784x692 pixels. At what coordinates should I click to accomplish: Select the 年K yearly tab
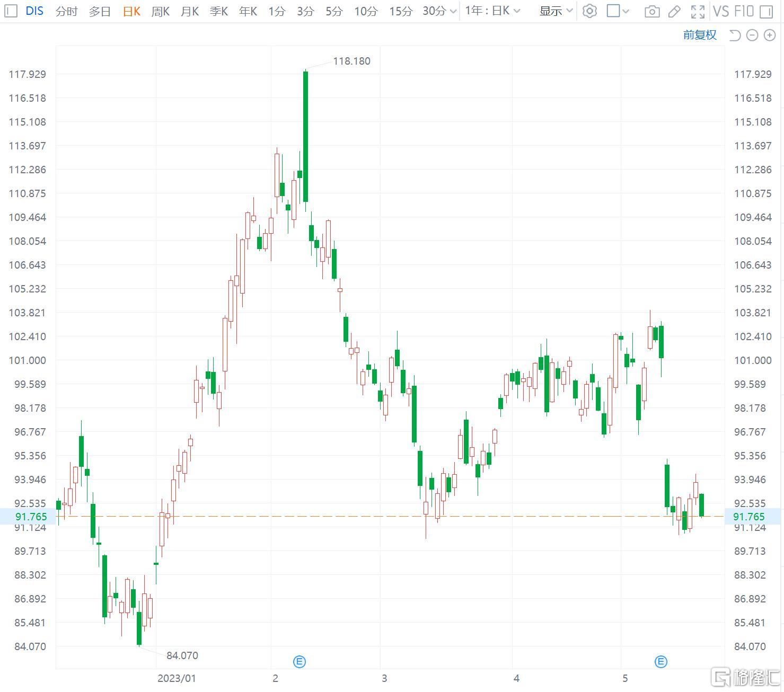coord(248,11)
